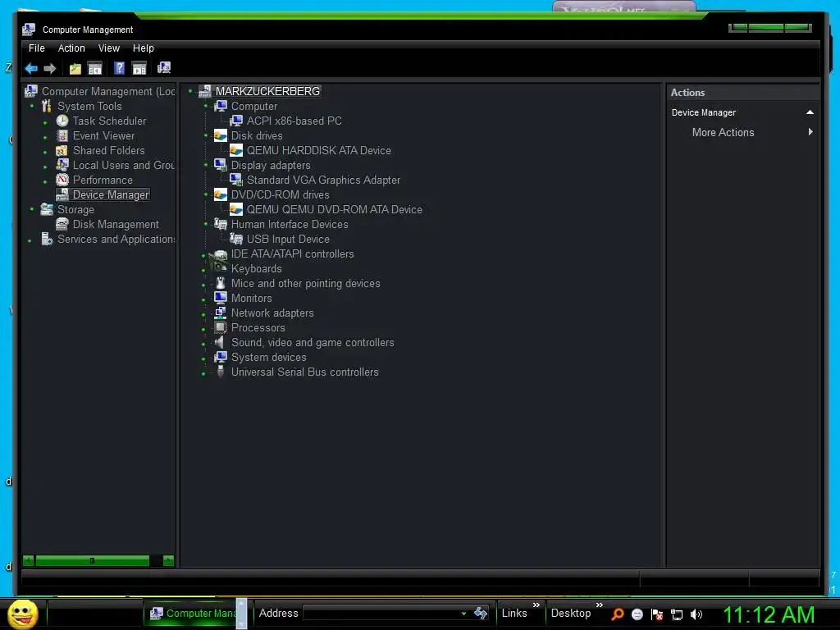Click the smiley Start button

[x=23, y=614]
